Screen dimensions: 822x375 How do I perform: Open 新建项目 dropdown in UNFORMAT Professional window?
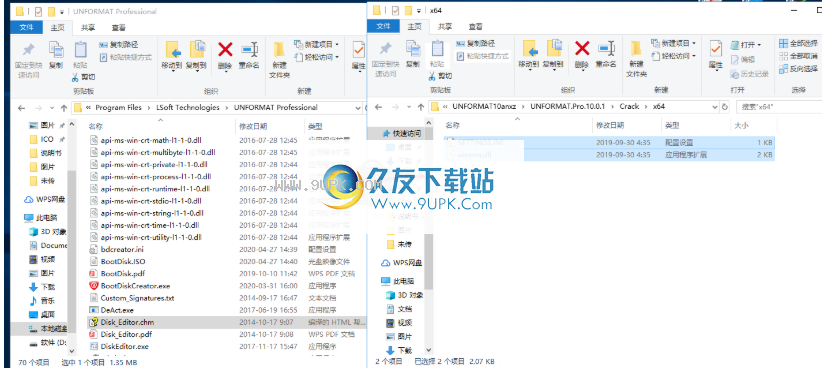316,44
